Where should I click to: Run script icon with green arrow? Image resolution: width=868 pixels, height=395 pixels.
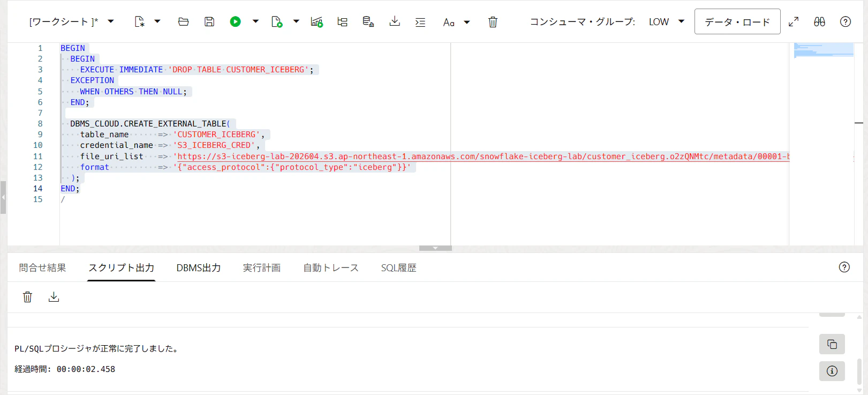click(x=277, y=21)
